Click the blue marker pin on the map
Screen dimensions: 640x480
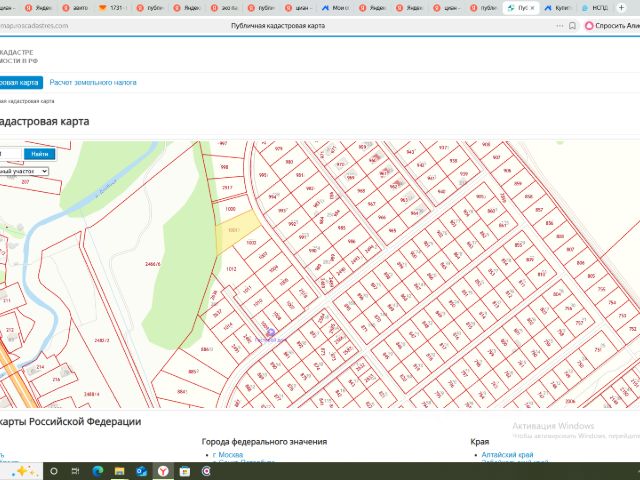click(x=271, y=333)
